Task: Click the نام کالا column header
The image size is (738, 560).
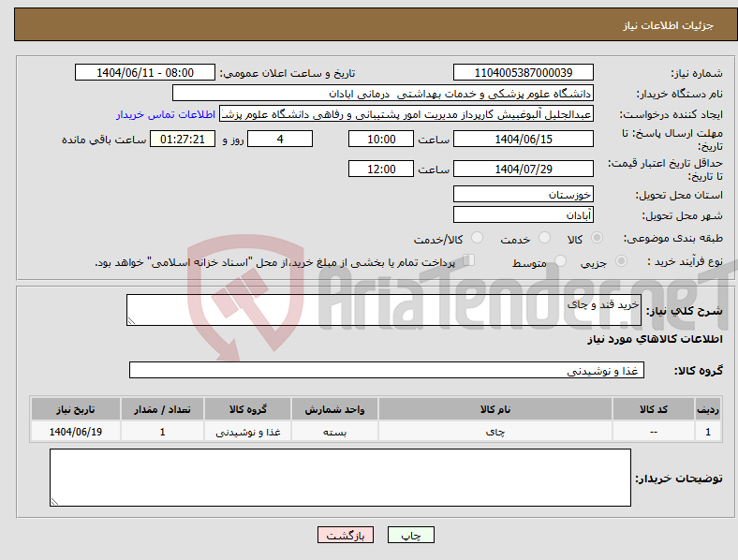Action: [495, 409]
